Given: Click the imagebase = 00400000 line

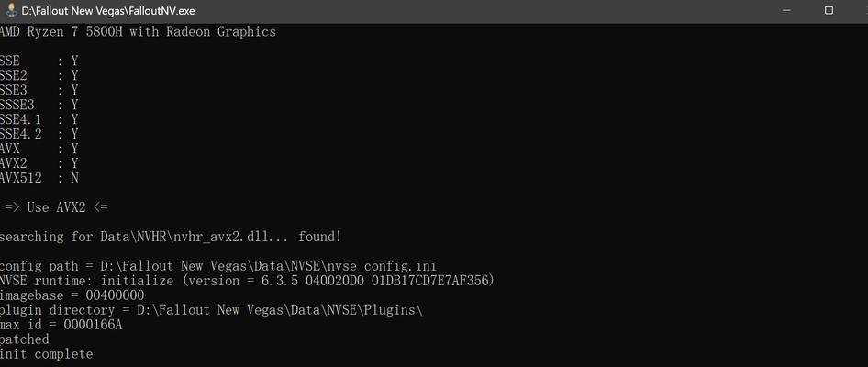Looking at the screenshot, I should 72,295.
